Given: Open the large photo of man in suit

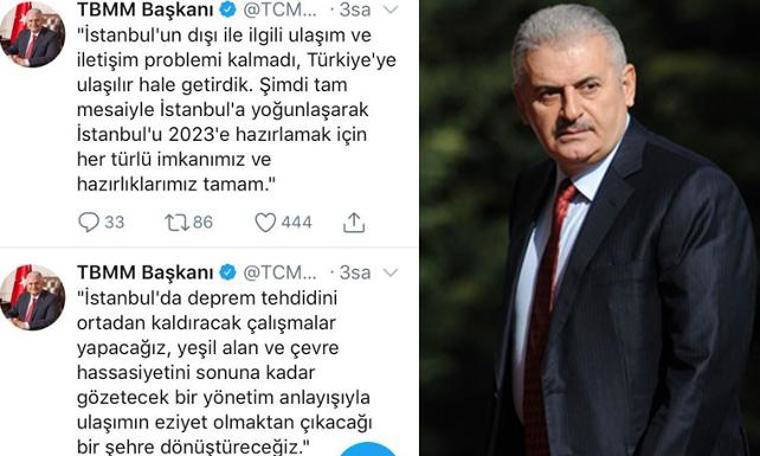Looking at the screenshot, I should (x=589, y=228).
